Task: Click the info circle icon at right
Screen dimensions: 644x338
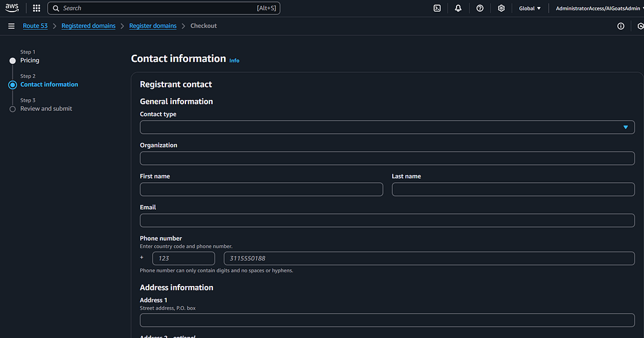Action: [621, 26]
